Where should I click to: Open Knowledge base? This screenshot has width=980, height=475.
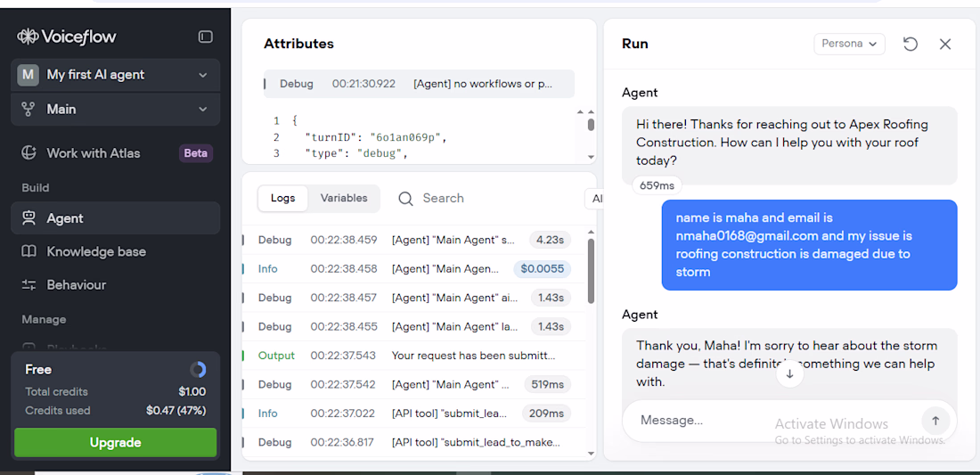(x=96, y=252)
